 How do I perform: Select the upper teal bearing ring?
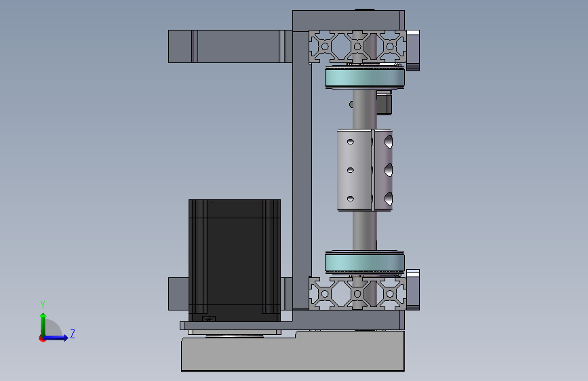(364, 78)
